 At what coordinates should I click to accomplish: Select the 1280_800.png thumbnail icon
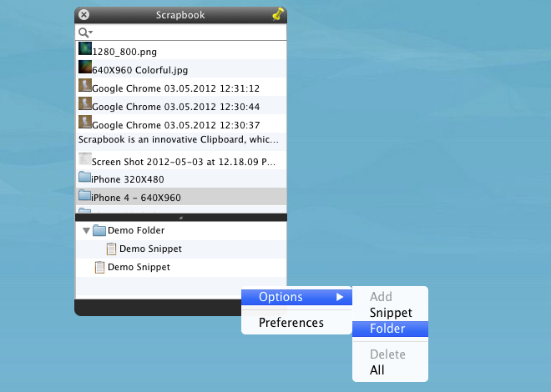[x=85, y=48]
